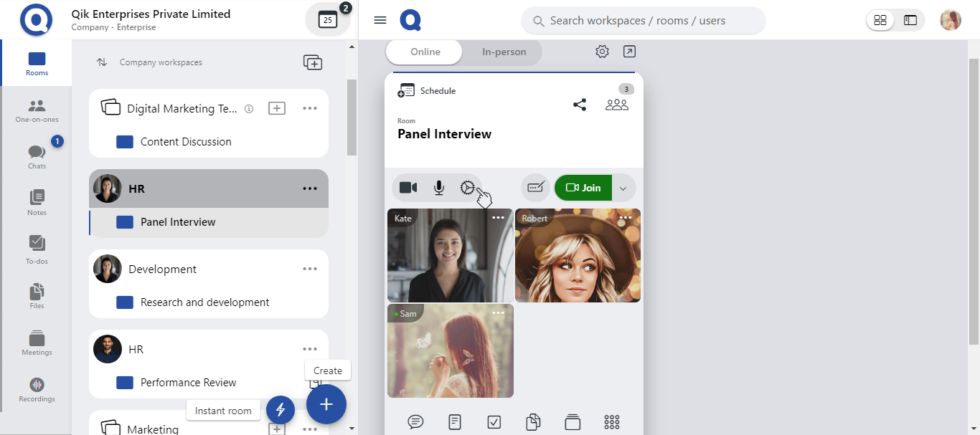Open the calendar icon showing 25
The width and height of the screenshot is (980, 435).
point(327,20)
